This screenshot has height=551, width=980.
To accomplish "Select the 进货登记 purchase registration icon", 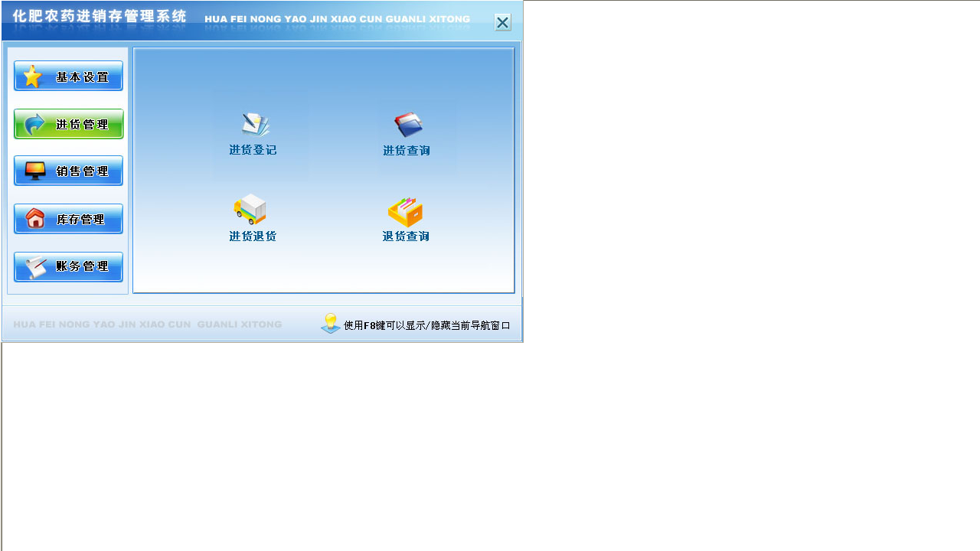I will click(x=253, y=122).
